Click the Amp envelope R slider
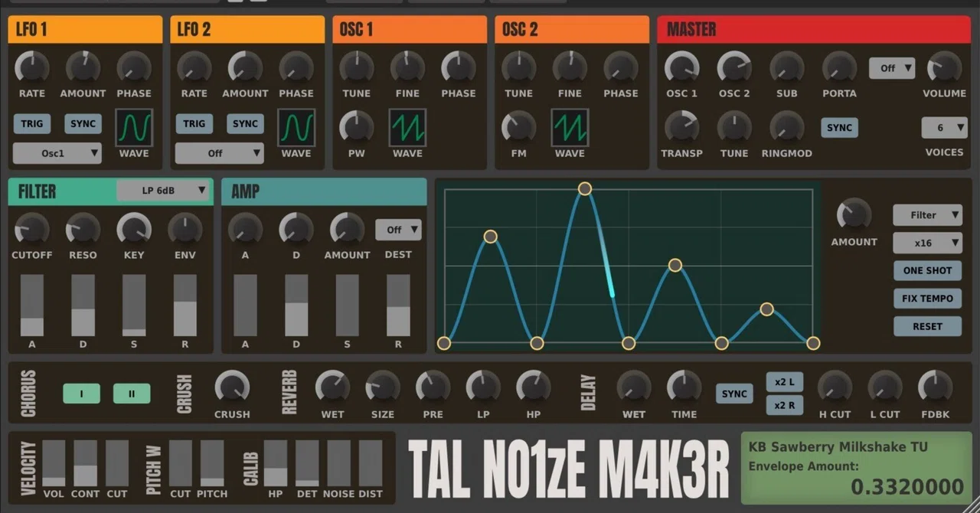The width and height of the screenshot is (980, 513). pos(398,306)
